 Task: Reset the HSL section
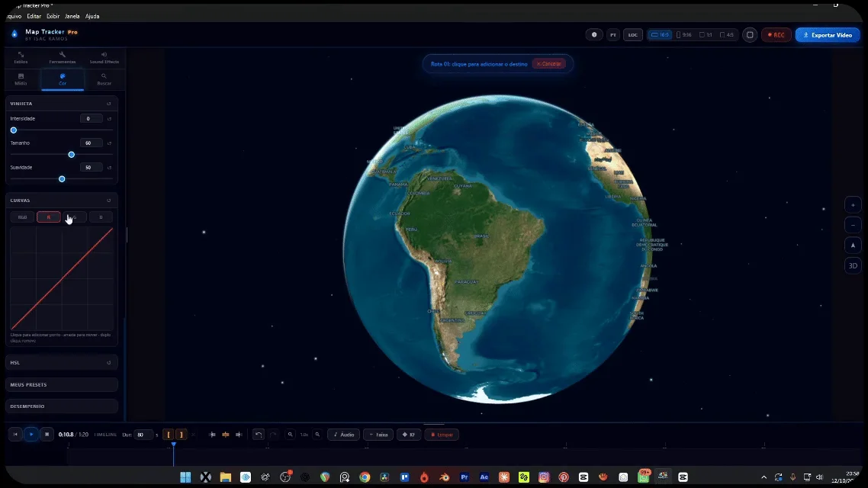coord(109,362)
